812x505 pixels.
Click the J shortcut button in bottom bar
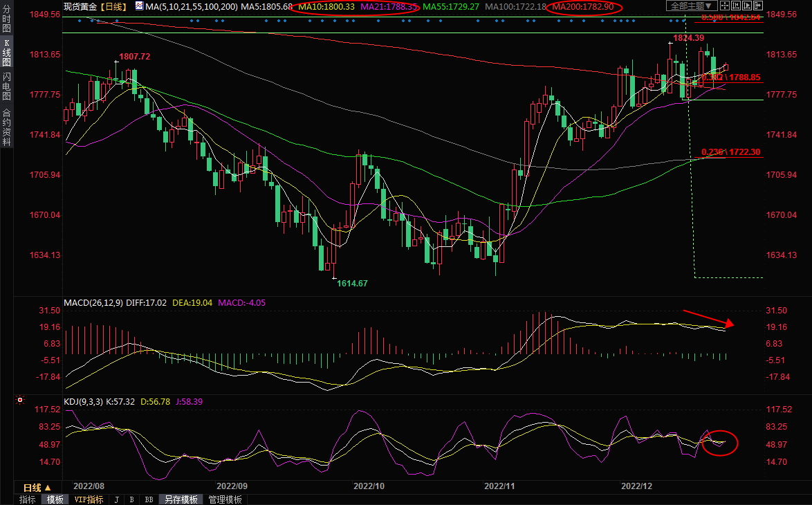pos(116,499)
